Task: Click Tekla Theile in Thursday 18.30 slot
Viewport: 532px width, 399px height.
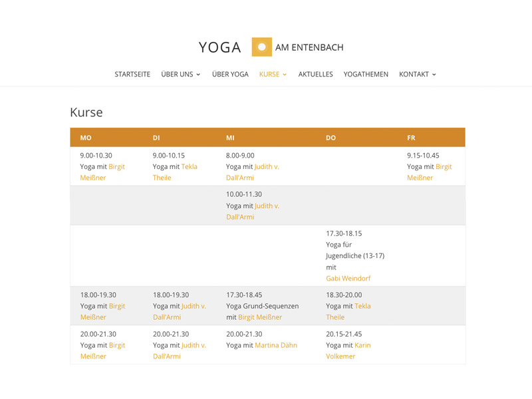Action: point(348,311)
